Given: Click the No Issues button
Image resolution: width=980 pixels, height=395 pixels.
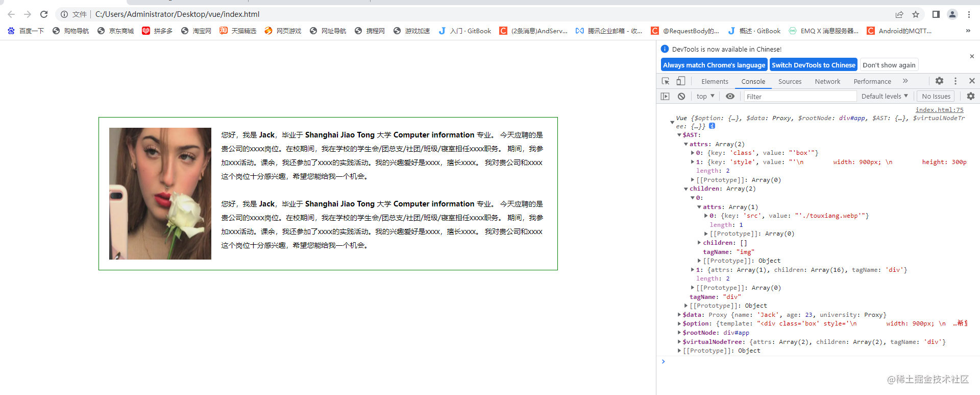Looking at the screenshot, I should (x=936, y=96).
